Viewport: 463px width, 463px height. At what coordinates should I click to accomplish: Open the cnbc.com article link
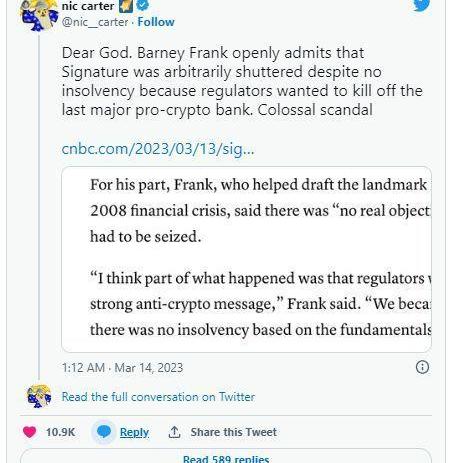(158, 149)
